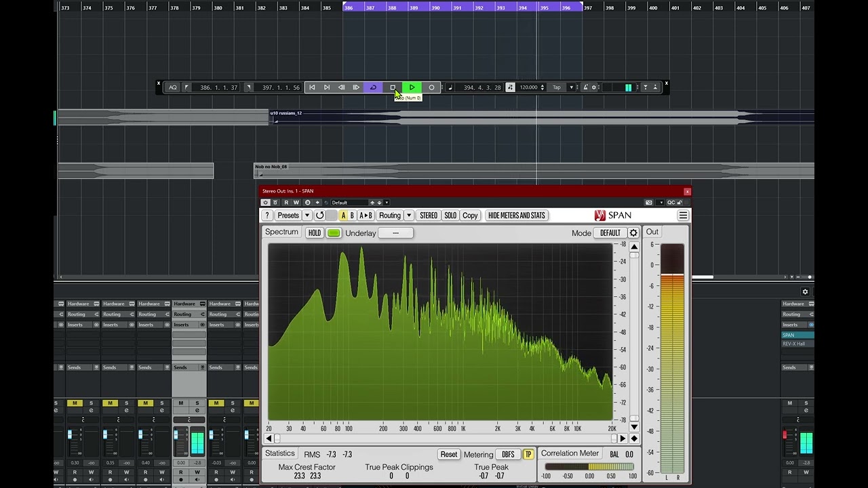Copy state A to B in SPAN

pyautogui.click(x=366, y=216)
